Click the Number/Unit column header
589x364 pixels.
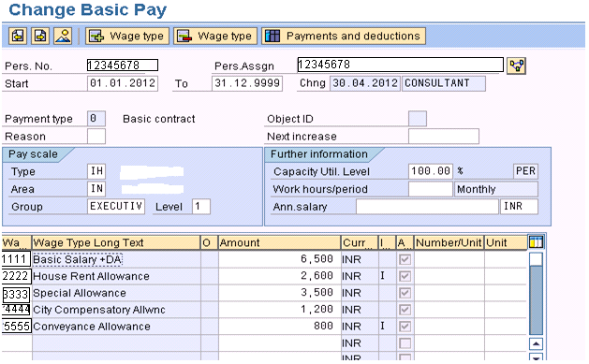(449, 242)
